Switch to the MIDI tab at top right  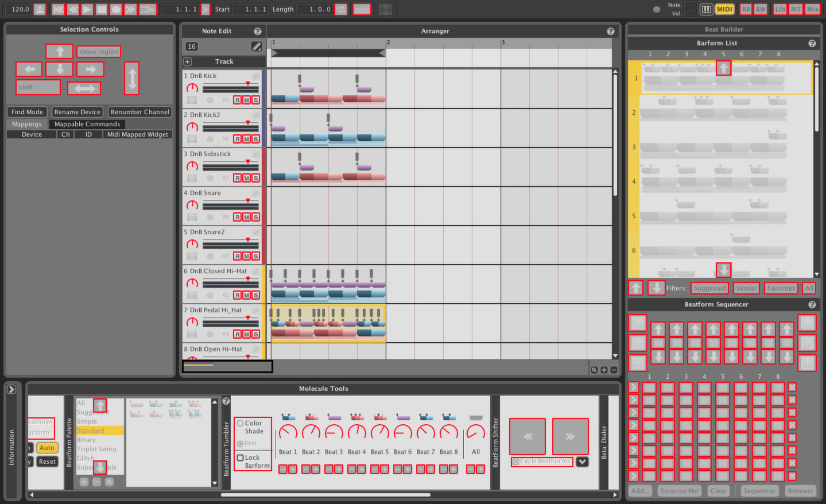click(724, 9)
